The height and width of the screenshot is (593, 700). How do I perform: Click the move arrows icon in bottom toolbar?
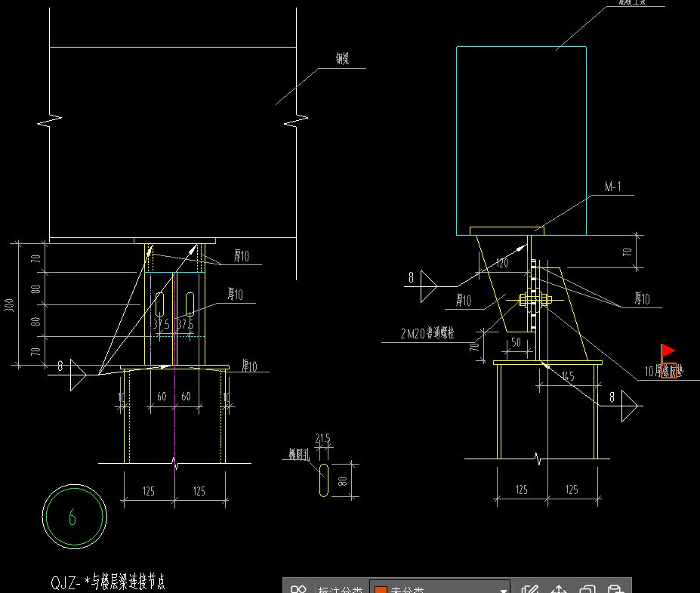pos(559,589)
